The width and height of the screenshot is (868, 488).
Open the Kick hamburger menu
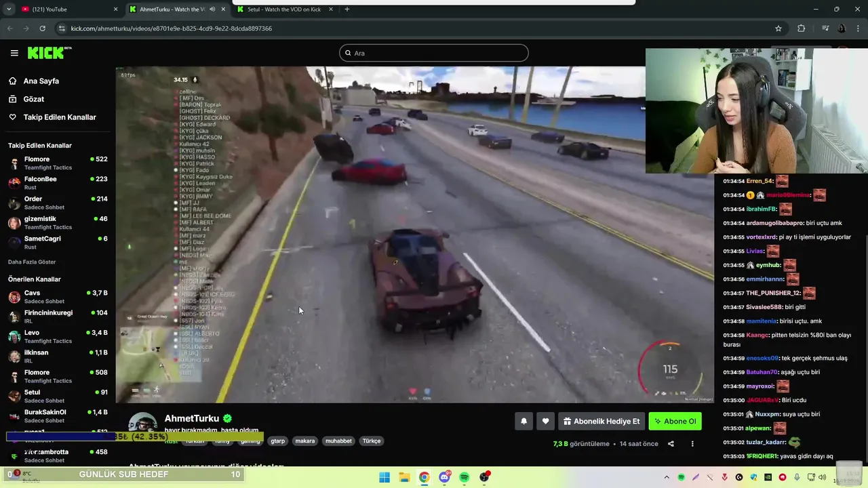14,53
